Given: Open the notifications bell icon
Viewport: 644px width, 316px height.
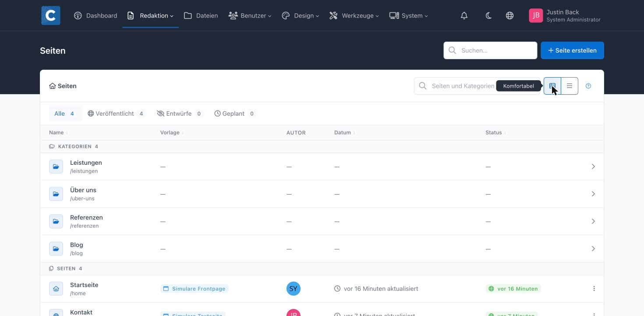Looking at the screenshot, I should 464,15.
